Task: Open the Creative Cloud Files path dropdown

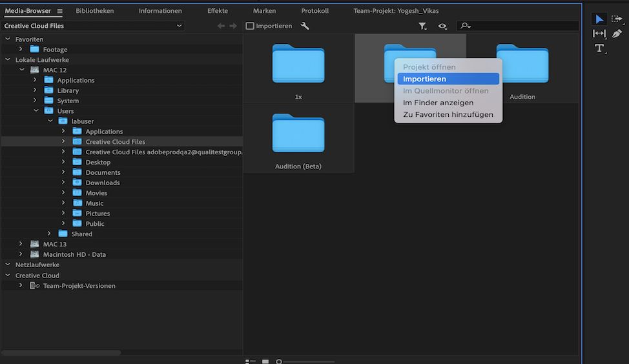Action: pyautogui.click(x=93, y=26)
